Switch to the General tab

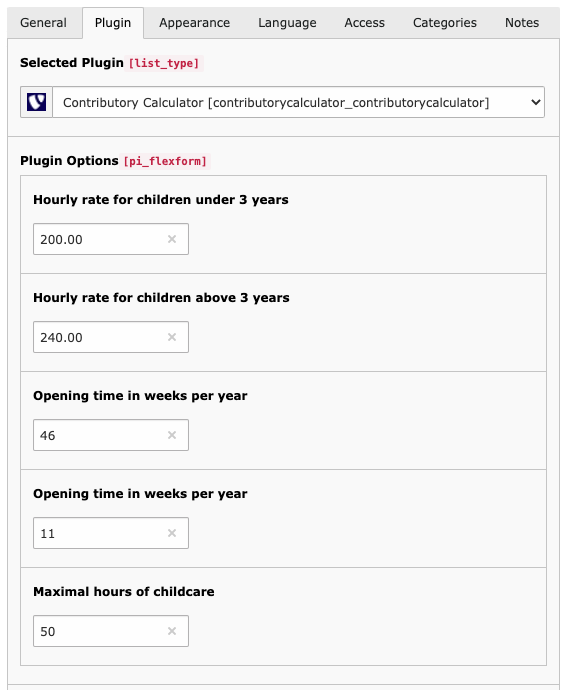[44, 22]
